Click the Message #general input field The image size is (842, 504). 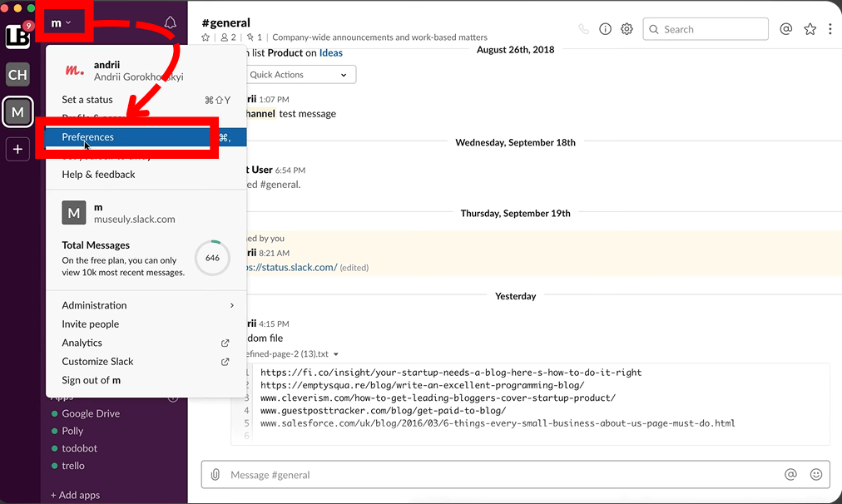point(499,474)
